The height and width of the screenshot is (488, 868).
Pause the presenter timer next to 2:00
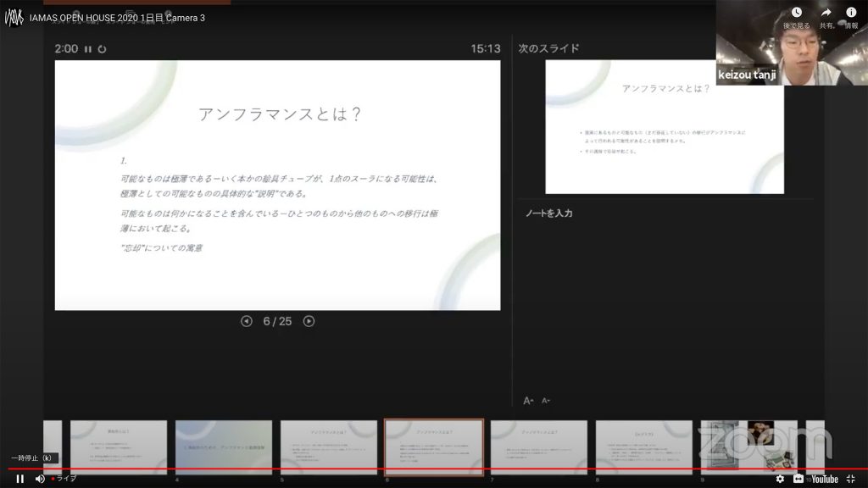click(x=88, y=48)
